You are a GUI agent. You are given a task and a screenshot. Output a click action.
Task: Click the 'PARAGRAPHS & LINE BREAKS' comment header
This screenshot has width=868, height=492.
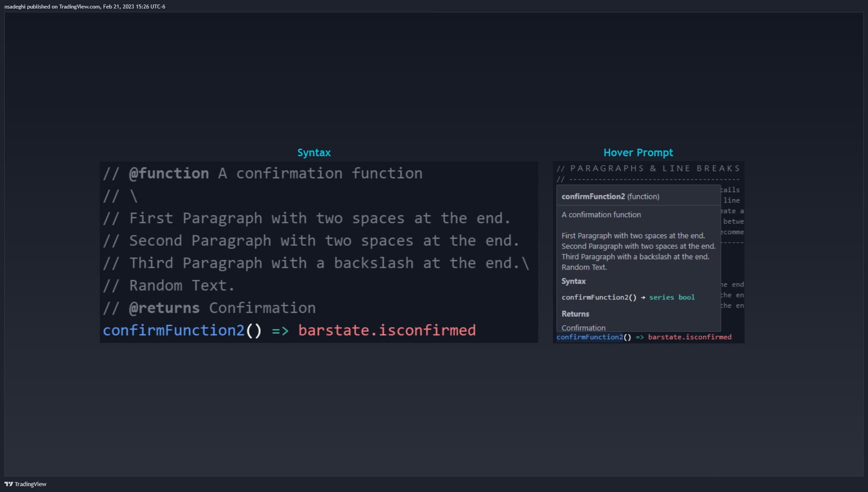tap(648, 168)
